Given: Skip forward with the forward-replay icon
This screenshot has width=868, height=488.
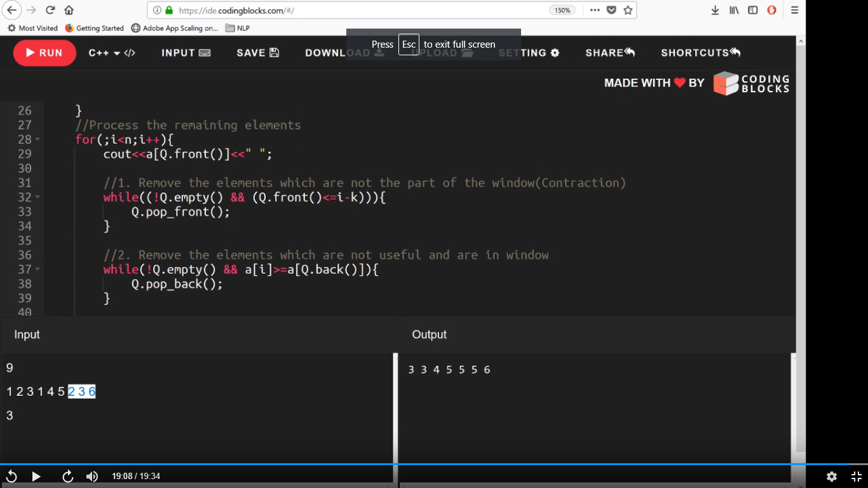Looking at the screenshot, I should tap(68, 477).
